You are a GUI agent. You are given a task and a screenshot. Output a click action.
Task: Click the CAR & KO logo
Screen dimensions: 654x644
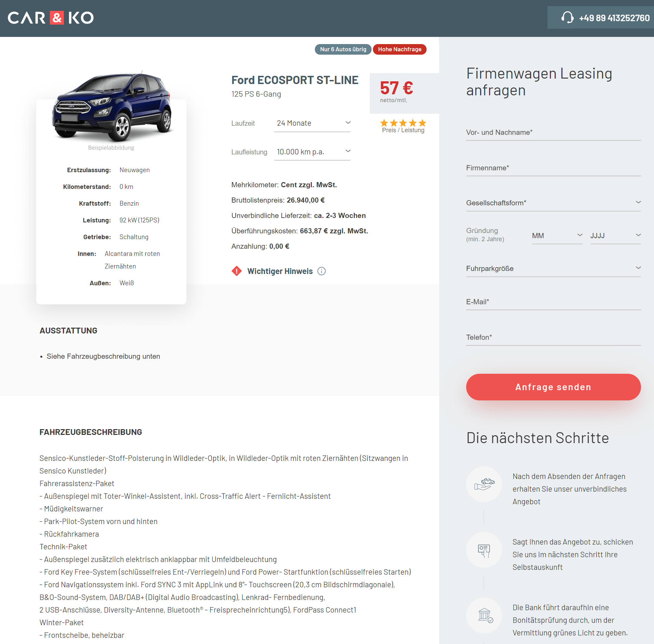pos(51,18)
